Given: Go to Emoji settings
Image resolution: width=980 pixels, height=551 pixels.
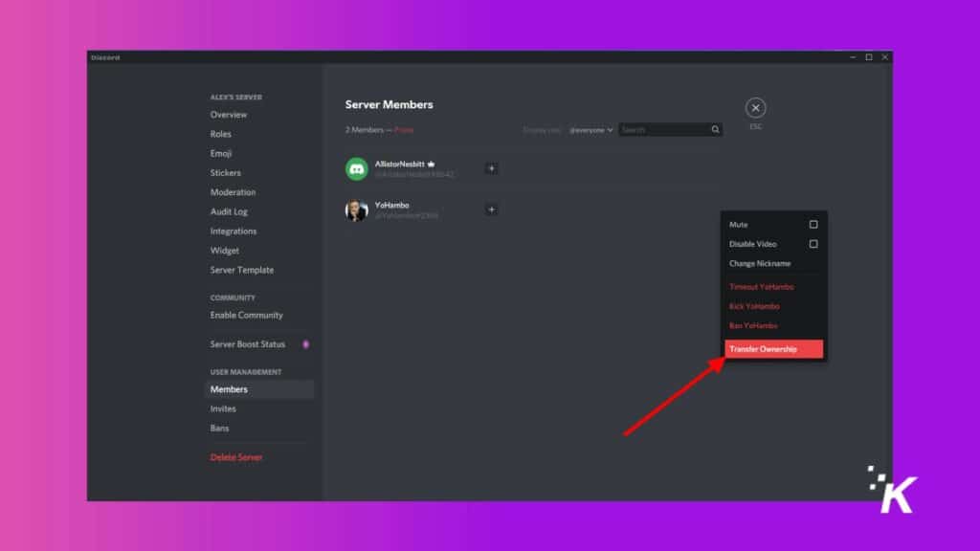Looking at the screenshot, I should click(x=221, y=153).
